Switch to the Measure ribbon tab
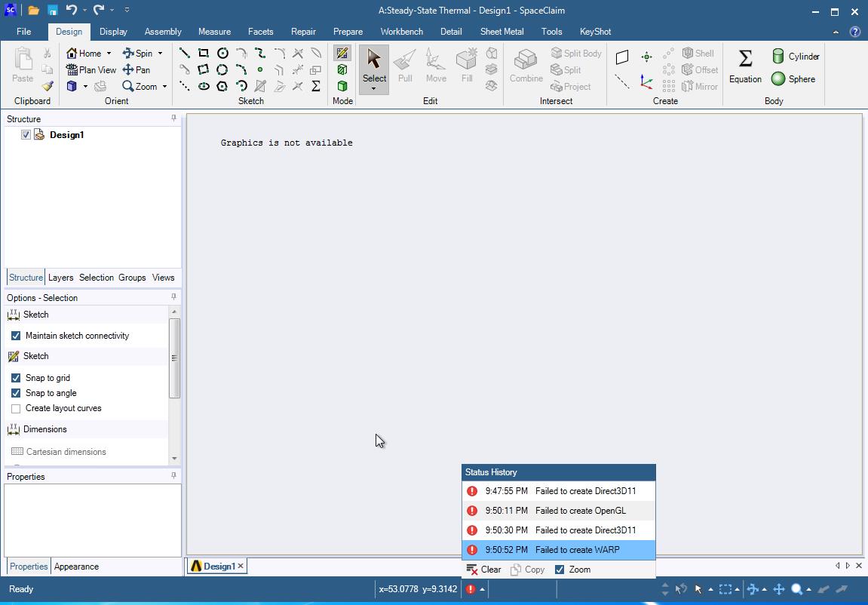Viewport: 868px width, 605px height. [214, 32]
